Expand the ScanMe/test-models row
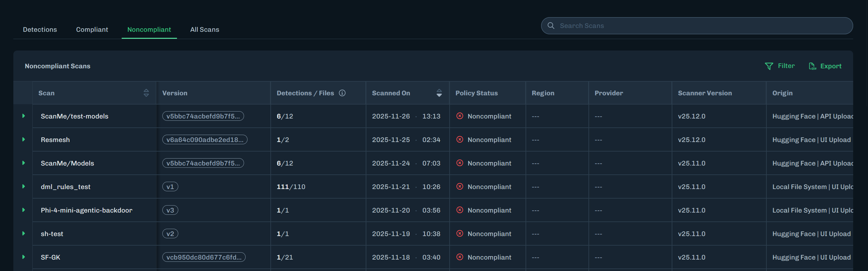868x271 pixels. tap(24, 116)
